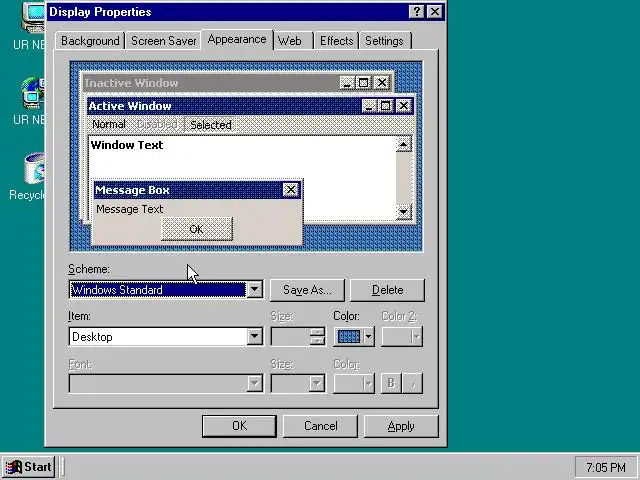Image resolution: width=640 pixels, height=480 pixels.
Task: Open the Effects tab
Action: [x=336, y=41]
